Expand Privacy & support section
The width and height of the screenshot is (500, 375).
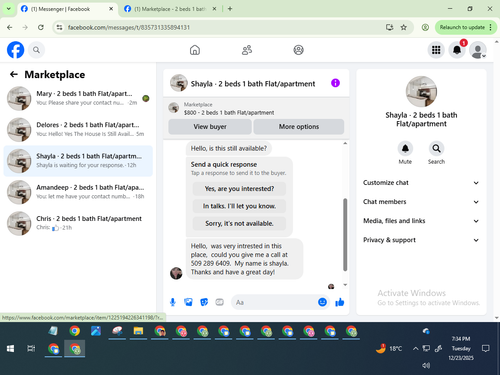[x=421, y=240]
